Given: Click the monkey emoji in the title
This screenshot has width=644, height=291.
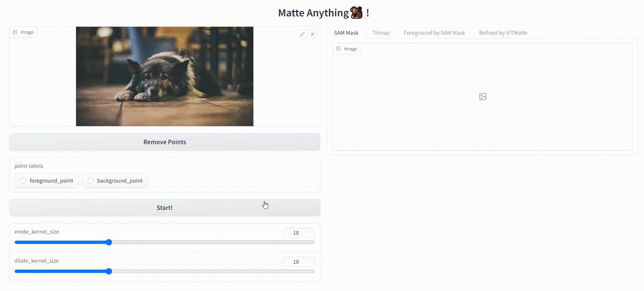Looking at the screenshot, I should click(357, 13).
